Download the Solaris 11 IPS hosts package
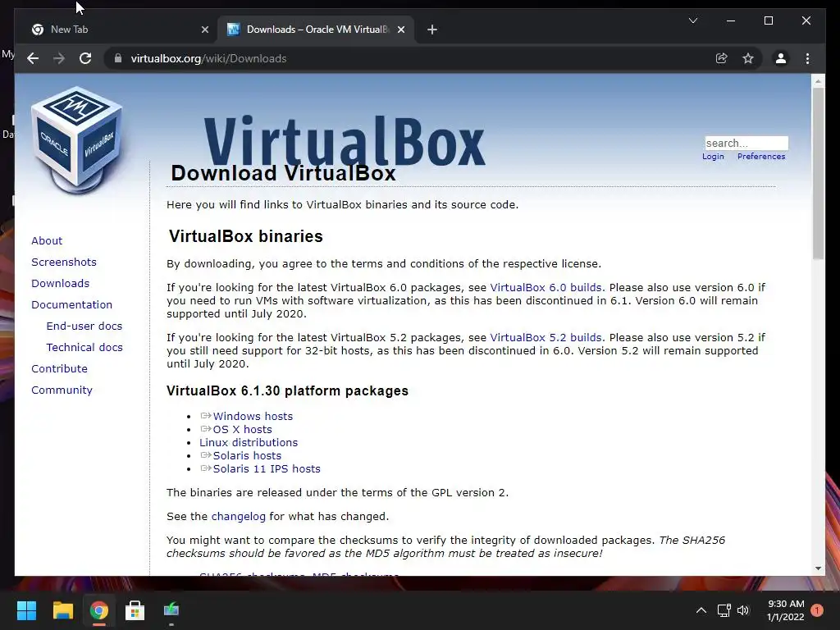 click(x=267, y=468)
